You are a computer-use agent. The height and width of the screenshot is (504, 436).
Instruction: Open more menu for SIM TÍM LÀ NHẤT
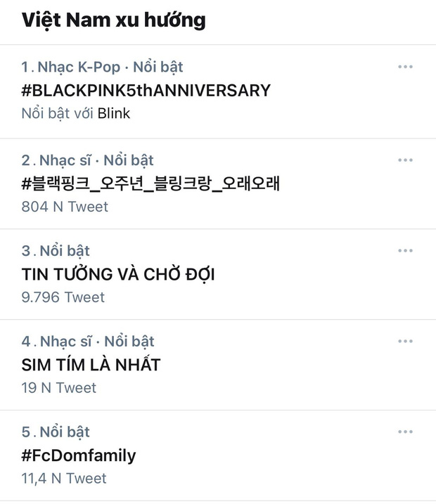405,341
